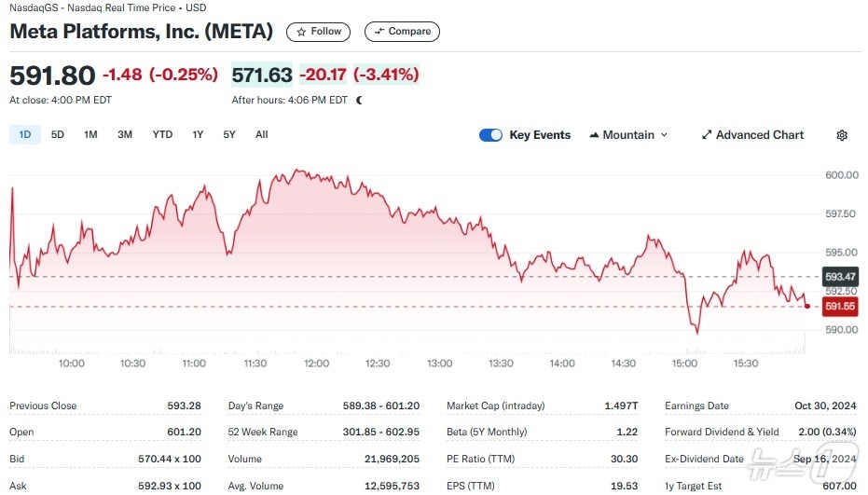Open the Advanced Chart link

pos(759,135)
